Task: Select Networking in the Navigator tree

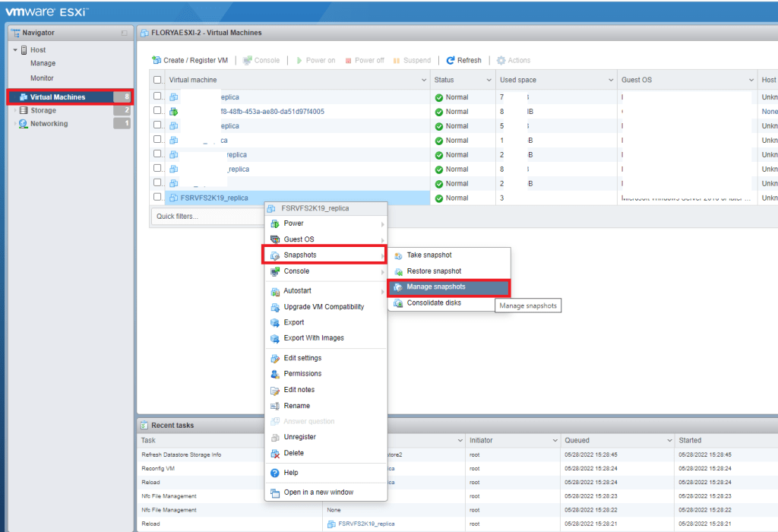Action: (49, 124)
